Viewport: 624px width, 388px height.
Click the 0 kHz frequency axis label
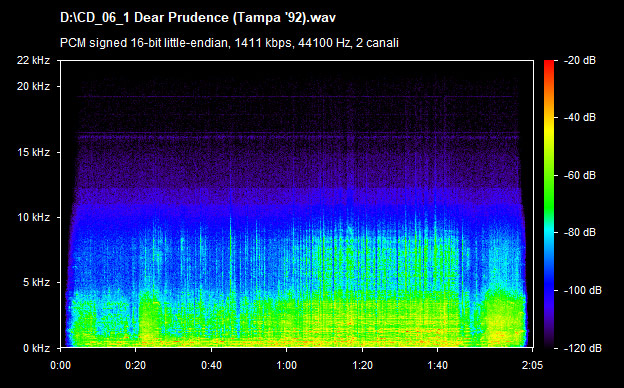[x=36, y=348]
